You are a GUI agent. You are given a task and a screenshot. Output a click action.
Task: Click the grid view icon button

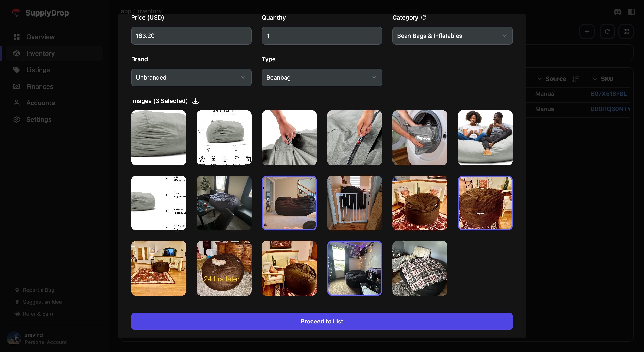click(x=626, y=31)
